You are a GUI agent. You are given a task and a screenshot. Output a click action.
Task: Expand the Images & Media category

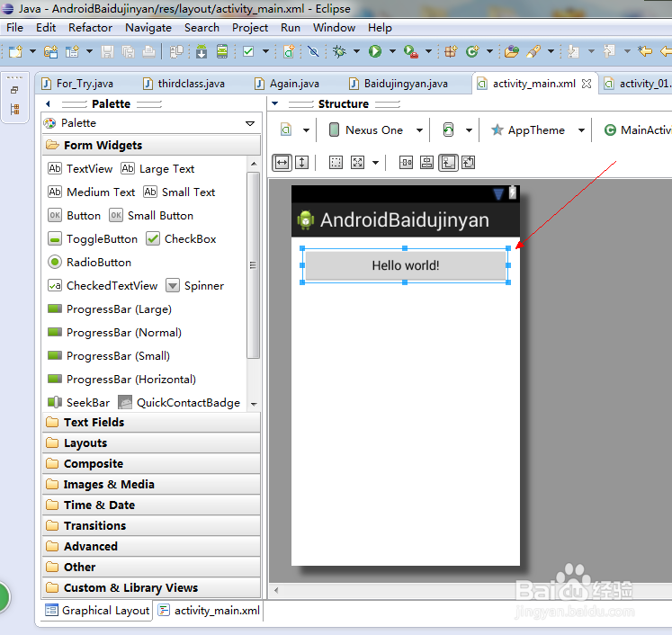[x=151, y=484]
